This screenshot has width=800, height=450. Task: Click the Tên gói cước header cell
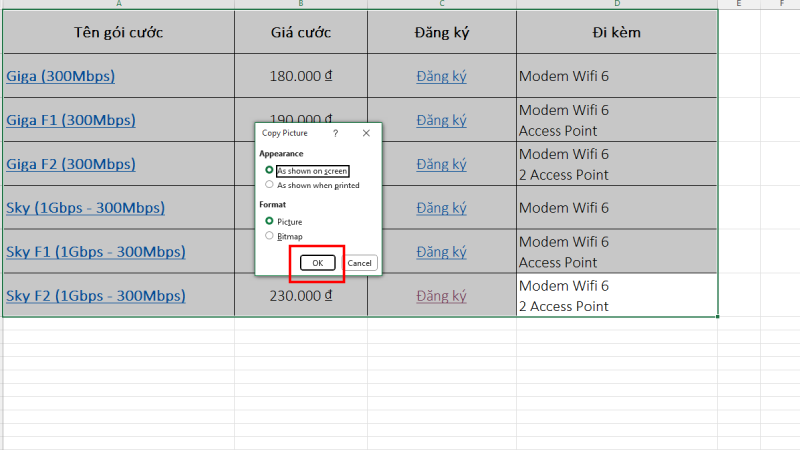coord(118,33)
